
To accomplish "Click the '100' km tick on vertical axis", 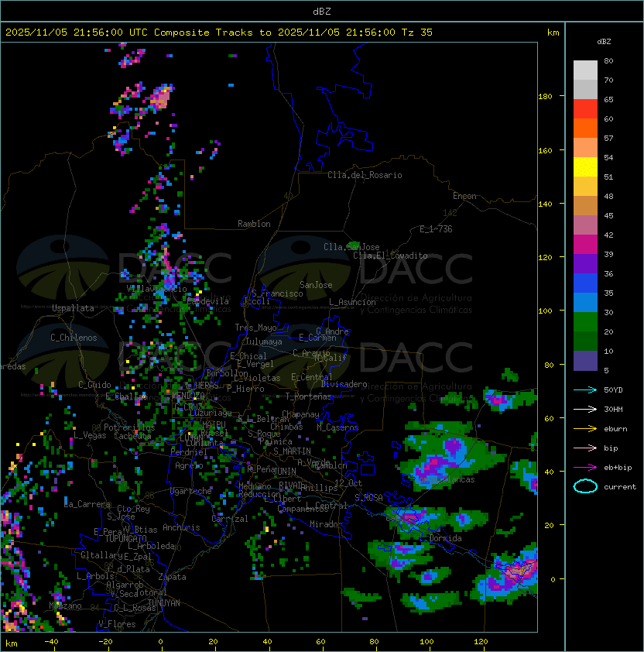I will (x=545, y=311).
